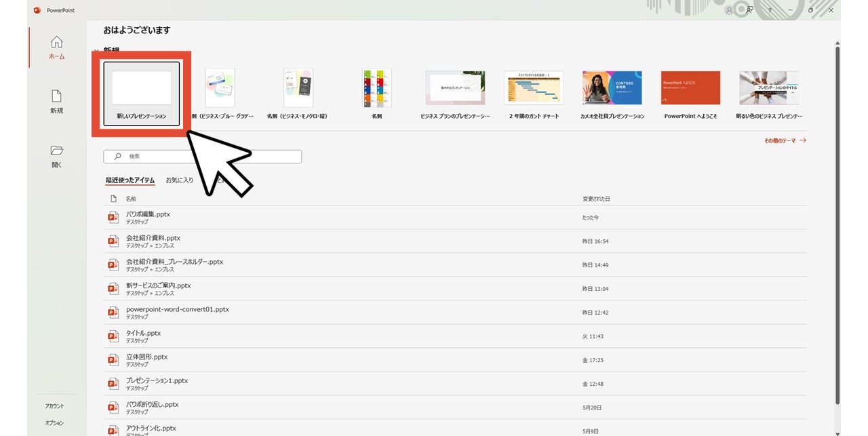Open Help with the question mark icon

coord(770,10)
